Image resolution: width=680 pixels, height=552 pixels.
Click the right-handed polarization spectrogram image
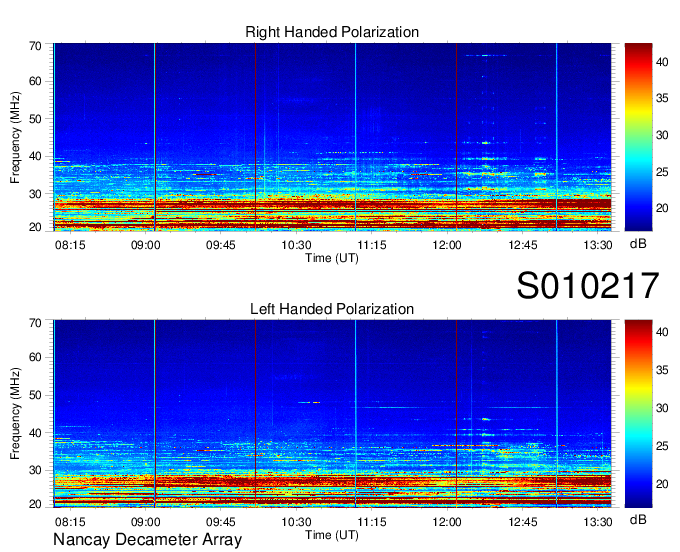pyautogui.click(x=332, y=137)
